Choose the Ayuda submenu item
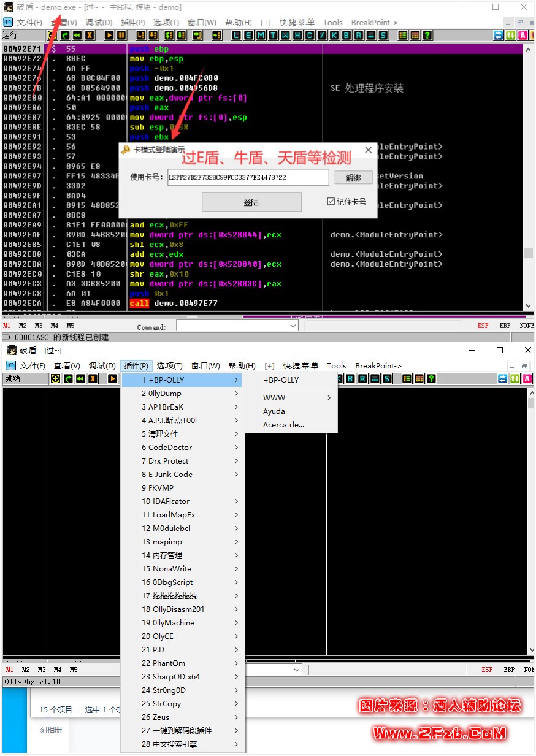 coord(274,411)
